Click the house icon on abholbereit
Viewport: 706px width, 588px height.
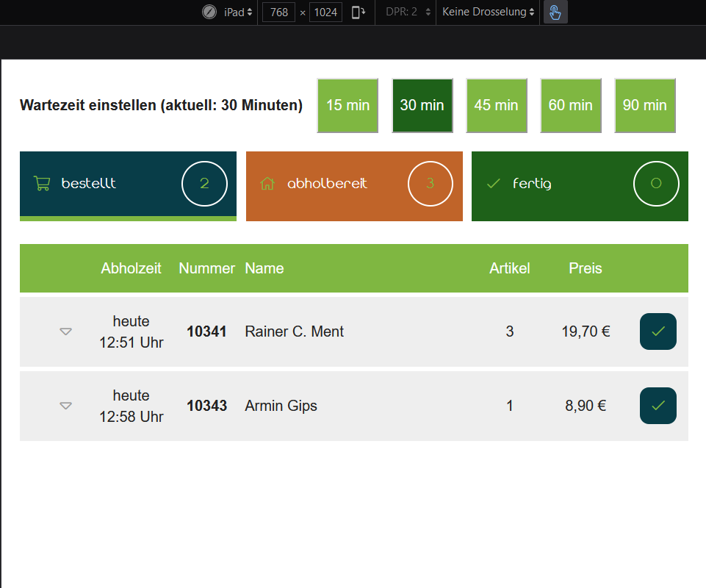tap(267, 184)
